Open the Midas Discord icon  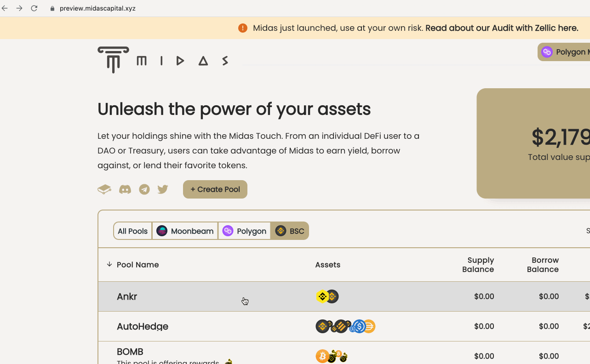125,189
